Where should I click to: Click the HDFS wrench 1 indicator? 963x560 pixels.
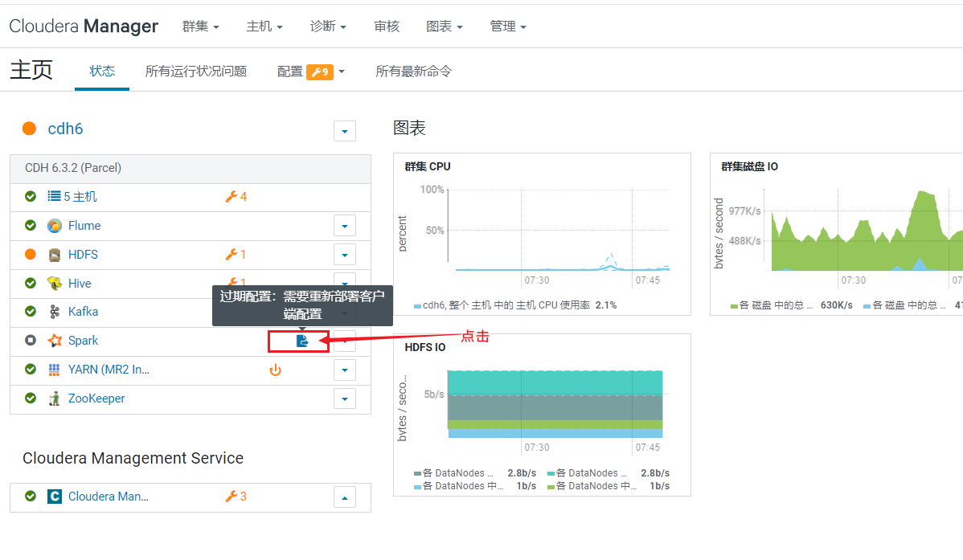236,254
